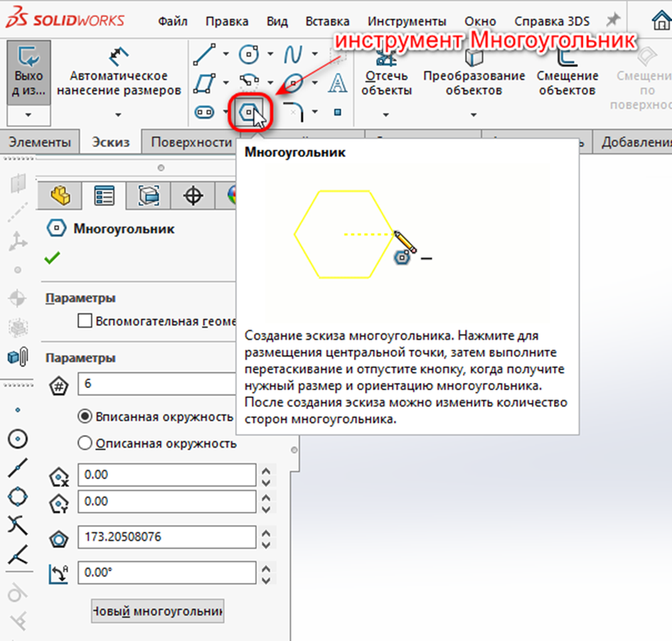Open the Spline tool dropdown arrow

pyautogui.click(x=315, y=54)
